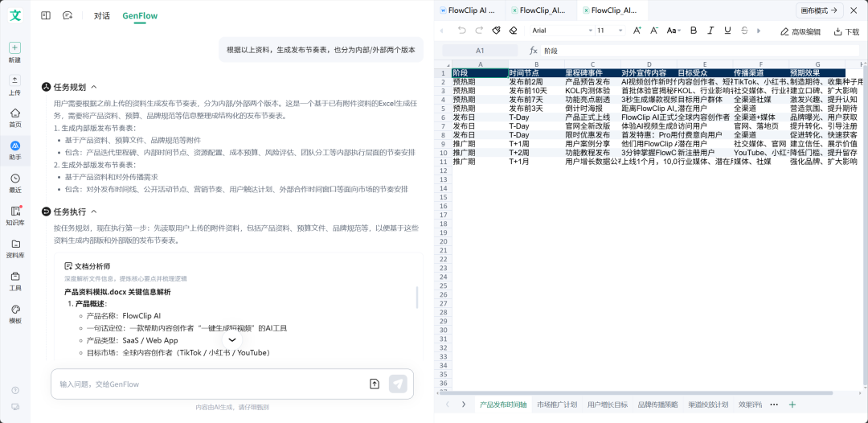This screenshot has height=423, width=868.
Task: Select the format painter tool
Action: (496, 31)
